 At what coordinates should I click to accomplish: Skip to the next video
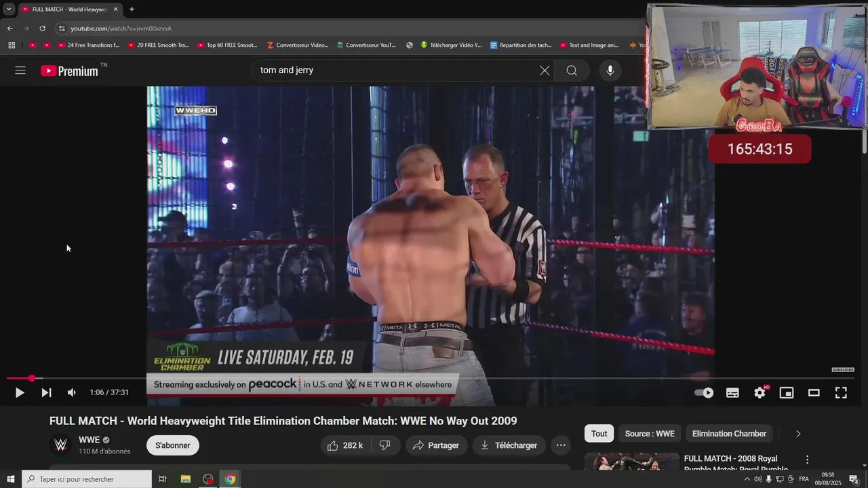pos(46,392)
